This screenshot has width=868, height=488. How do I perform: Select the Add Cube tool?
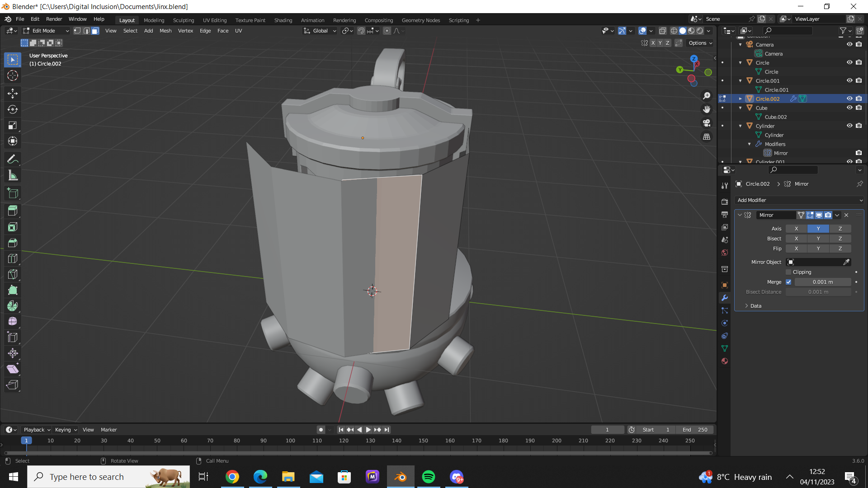point(13,193)
